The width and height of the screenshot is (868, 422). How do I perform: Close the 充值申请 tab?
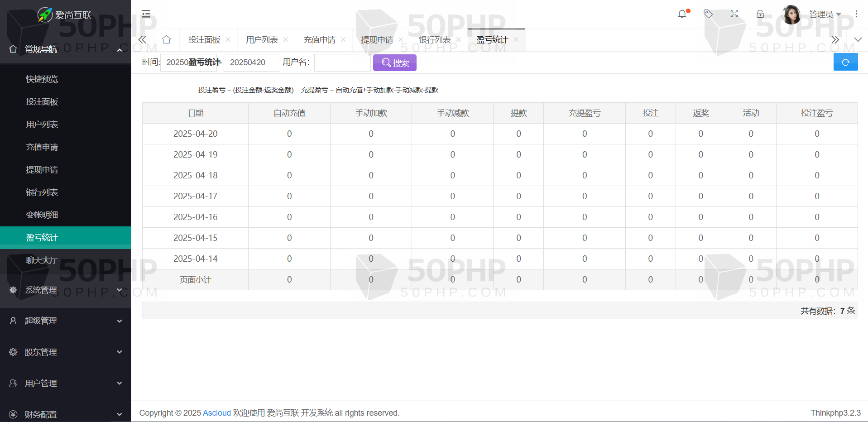click(343, 40)
